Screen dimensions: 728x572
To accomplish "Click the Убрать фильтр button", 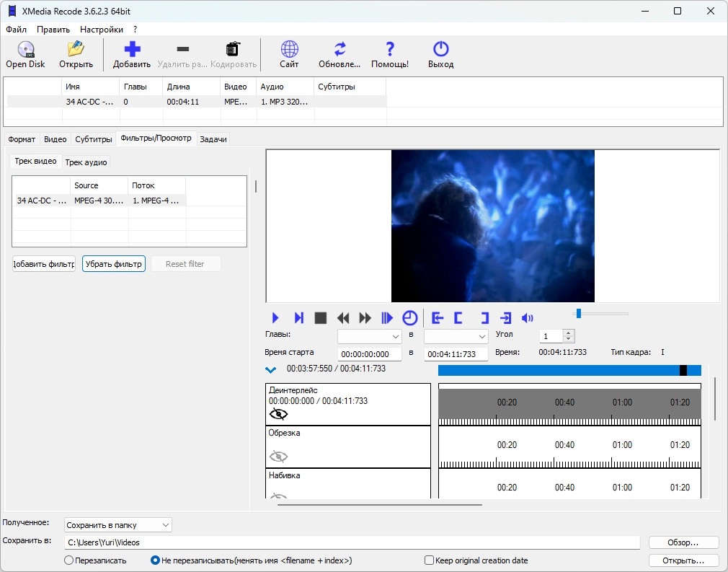I will [x=114, y=264].
